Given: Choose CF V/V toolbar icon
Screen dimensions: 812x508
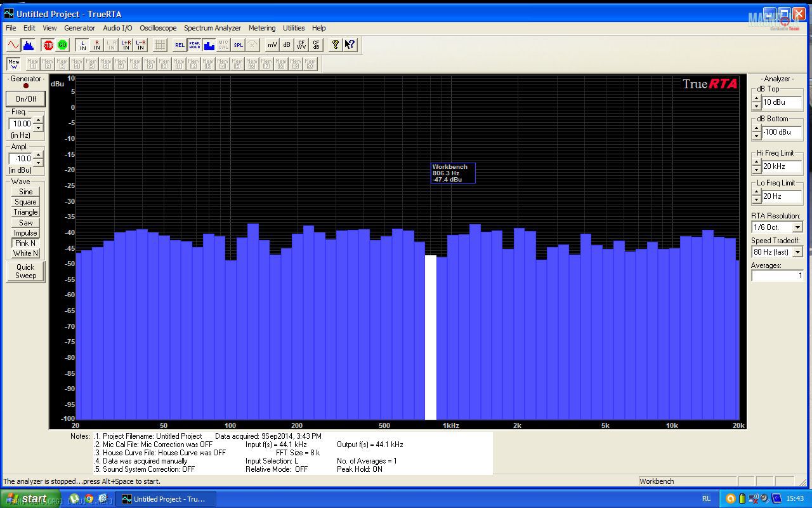Looking at the screenshot, I should [x=301, y=44].
